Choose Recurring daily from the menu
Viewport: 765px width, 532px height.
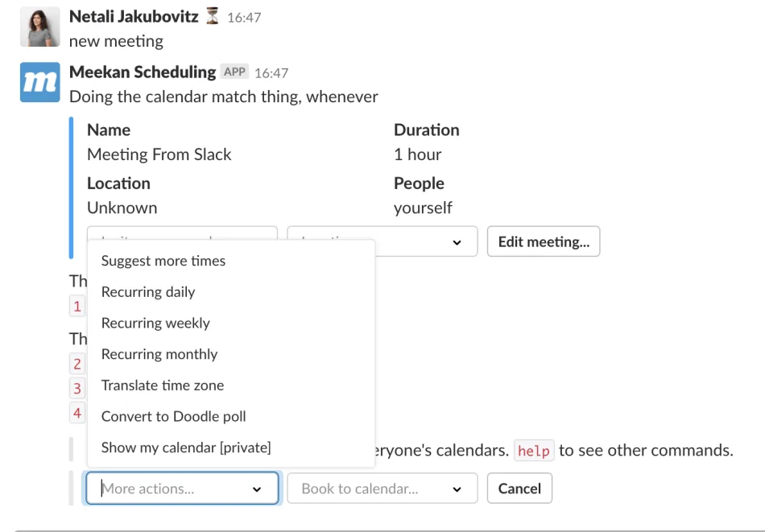148,292
